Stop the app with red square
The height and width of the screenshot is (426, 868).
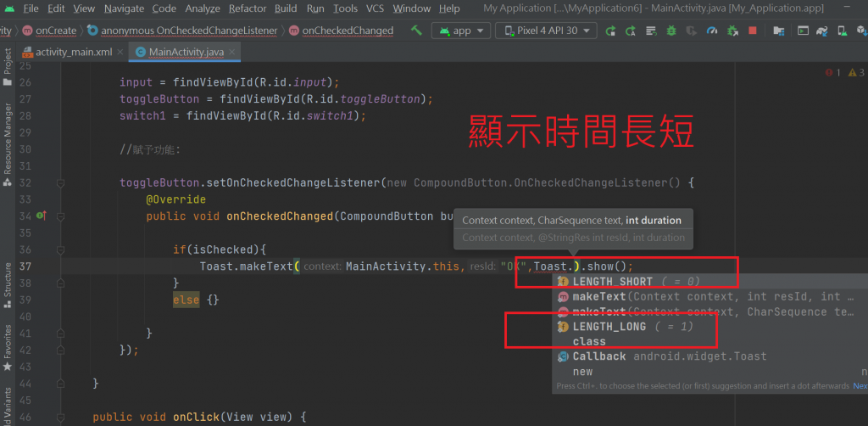[753, 31]
